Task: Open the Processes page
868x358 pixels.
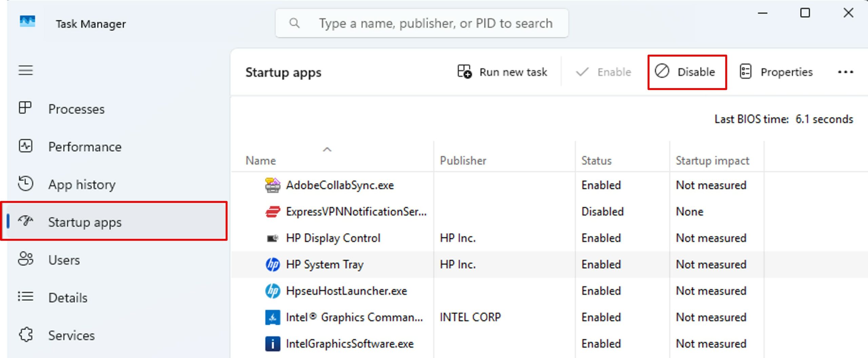Action: point(117,109)
